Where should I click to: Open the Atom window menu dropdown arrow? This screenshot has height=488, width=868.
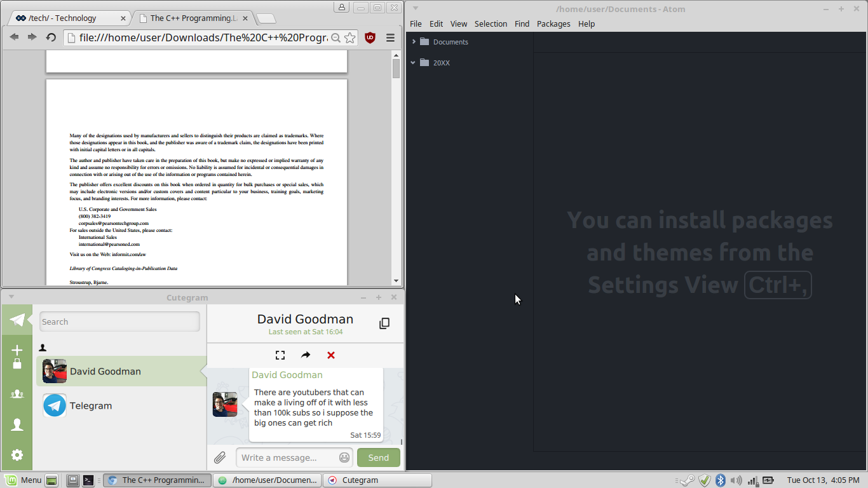[415, 8]
